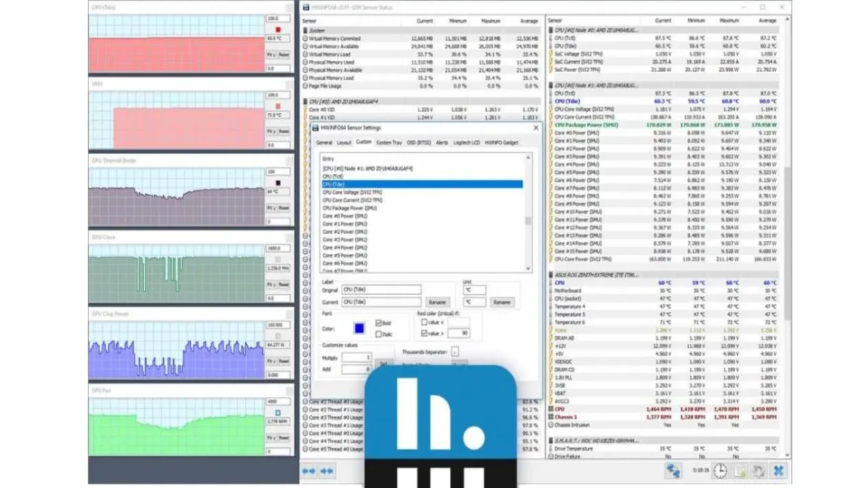Open the HWiNFO Gadget tab
The width and height of the screenshot is (868, 488).
(502, 142)
